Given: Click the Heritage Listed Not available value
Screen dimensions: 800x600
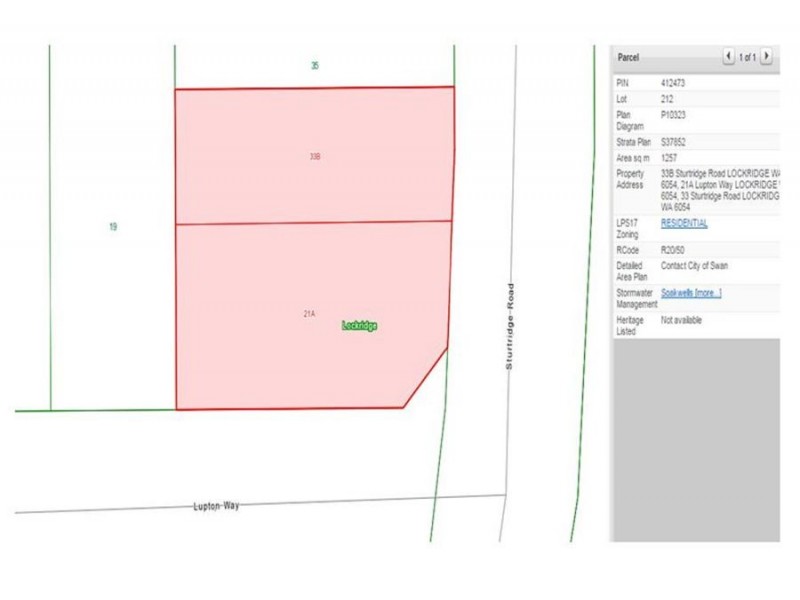Looking at the screenshot, I should pyautogui.click(x=681, y=319).
